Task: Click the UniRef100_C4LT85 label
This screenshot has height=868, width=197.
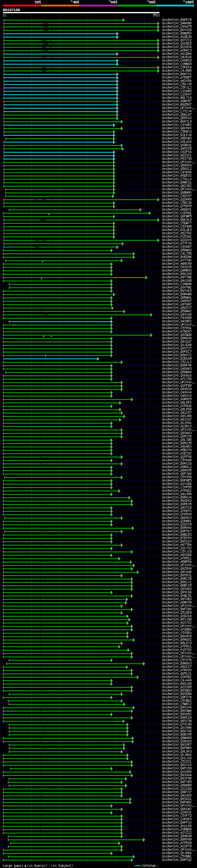Action: point(177,254)
